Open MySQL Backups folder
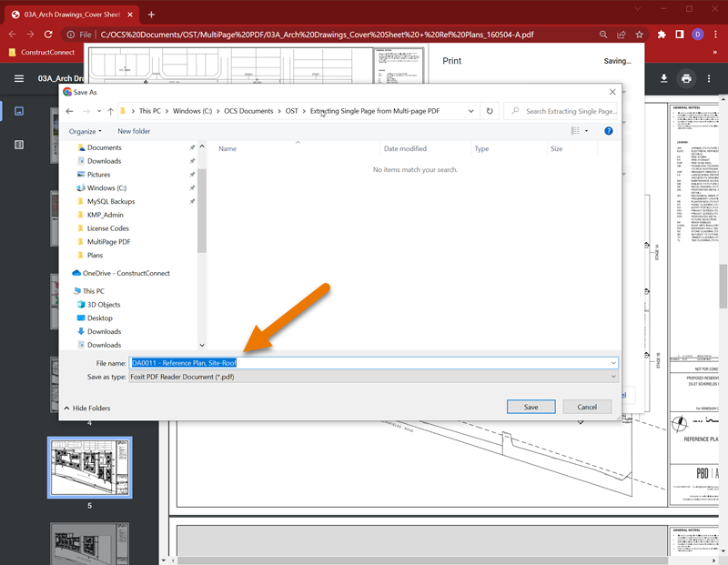Screen dimensions: 728x565 pos(110,201)
